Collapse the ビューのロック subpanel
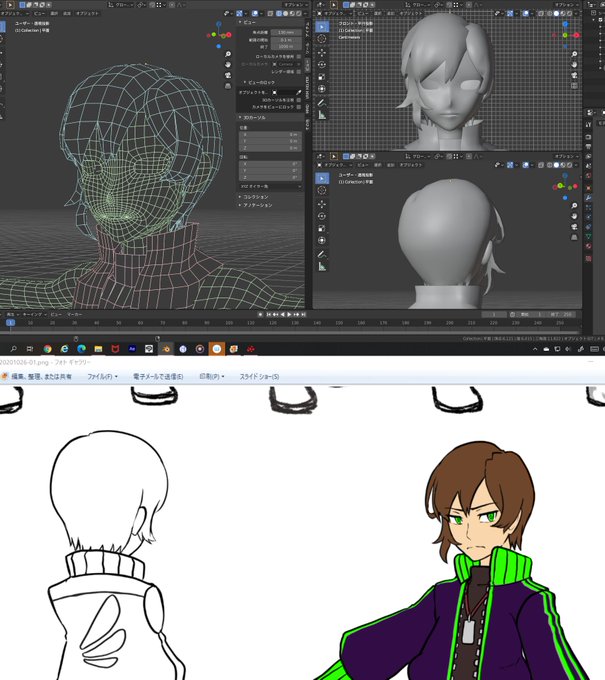 [258, 82]
